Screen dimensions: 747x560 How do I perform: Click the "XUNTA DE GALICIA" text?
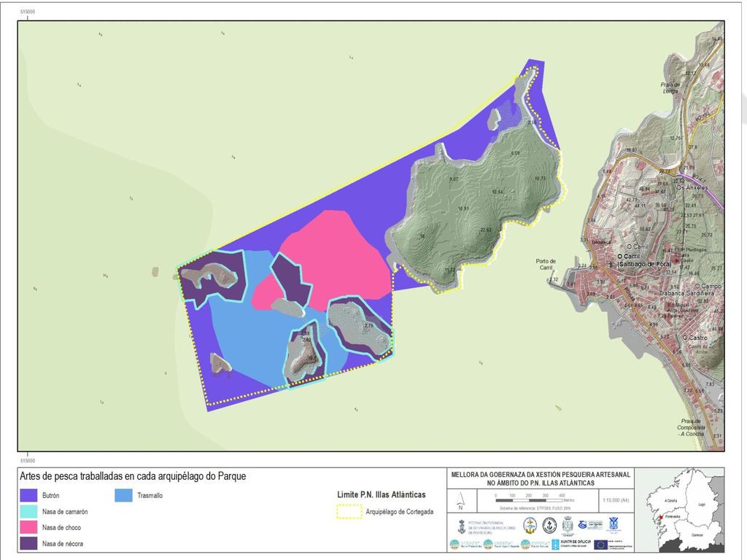[576, 542]
